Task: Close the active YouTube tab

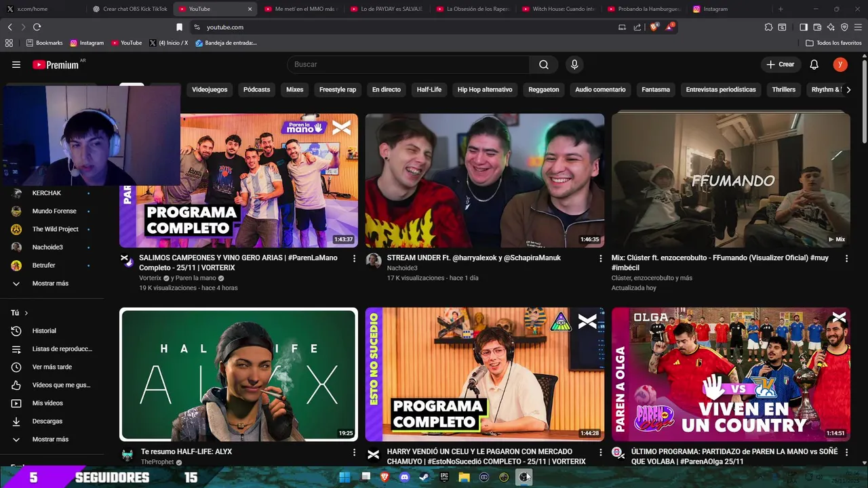Action: tap(250, 9)
